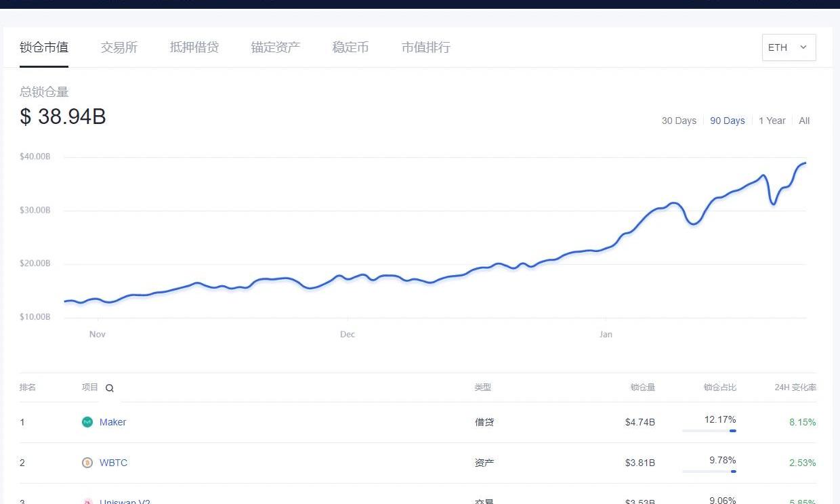Open the WBTC project link
The width and height of the screenshot is (840, 504).
pyautogui.click(x=113, y=463)
